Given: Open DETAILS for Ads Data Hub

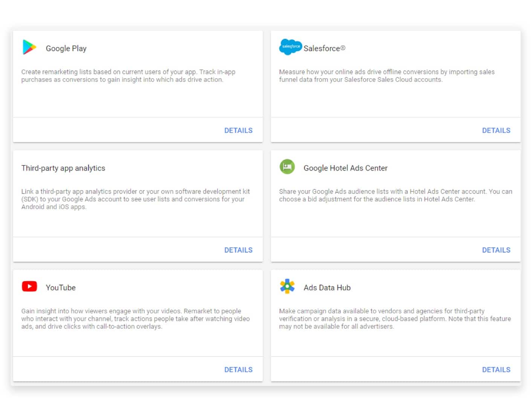Looking at the screenshot, I should (x=496, y=370).
